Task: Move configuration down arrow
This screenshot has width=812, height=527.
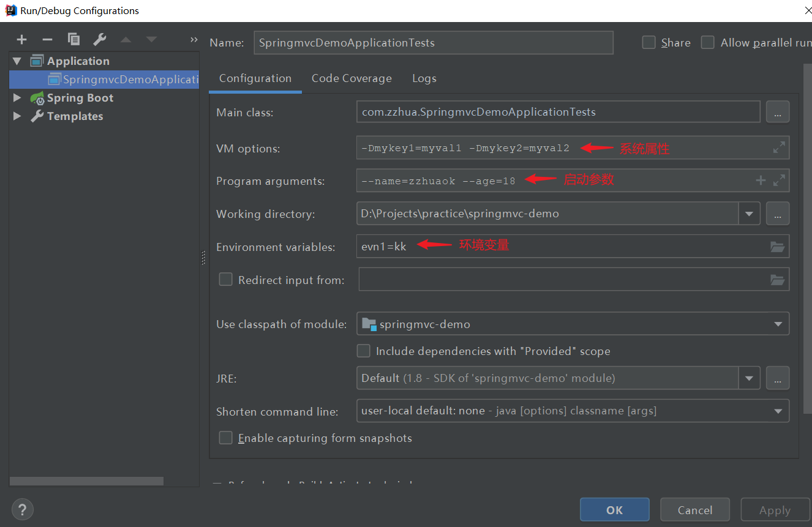Action: pyautogui.click(x=152, y=40)
